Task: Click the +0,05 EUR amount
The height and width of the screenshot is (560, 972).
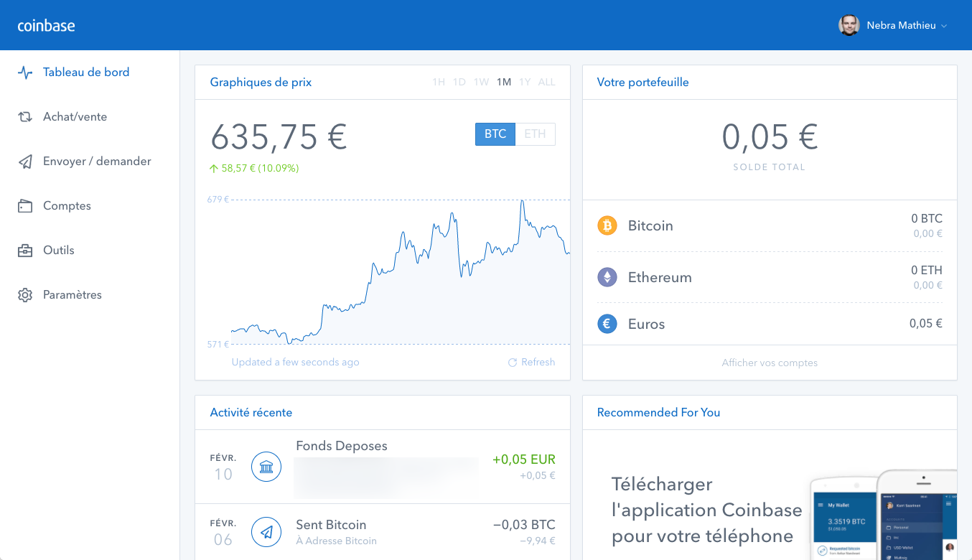Action: click(524, 459)
